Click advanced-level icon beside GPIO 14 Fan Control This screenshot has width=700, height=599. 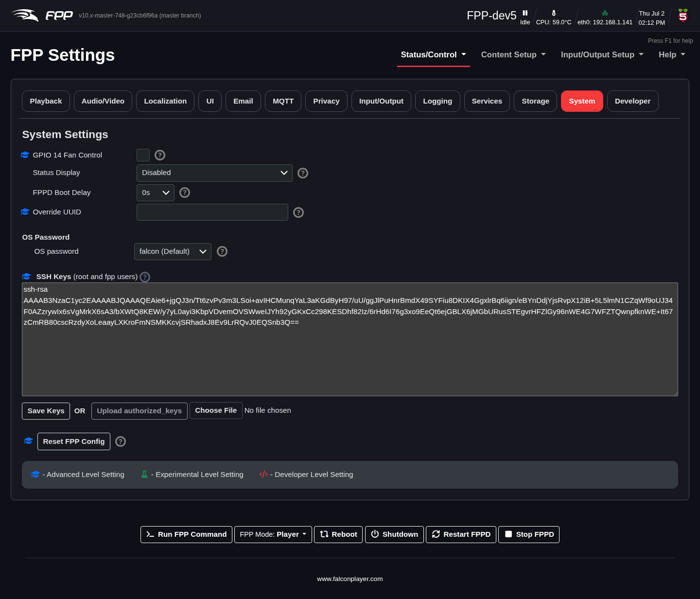(25, 155)
